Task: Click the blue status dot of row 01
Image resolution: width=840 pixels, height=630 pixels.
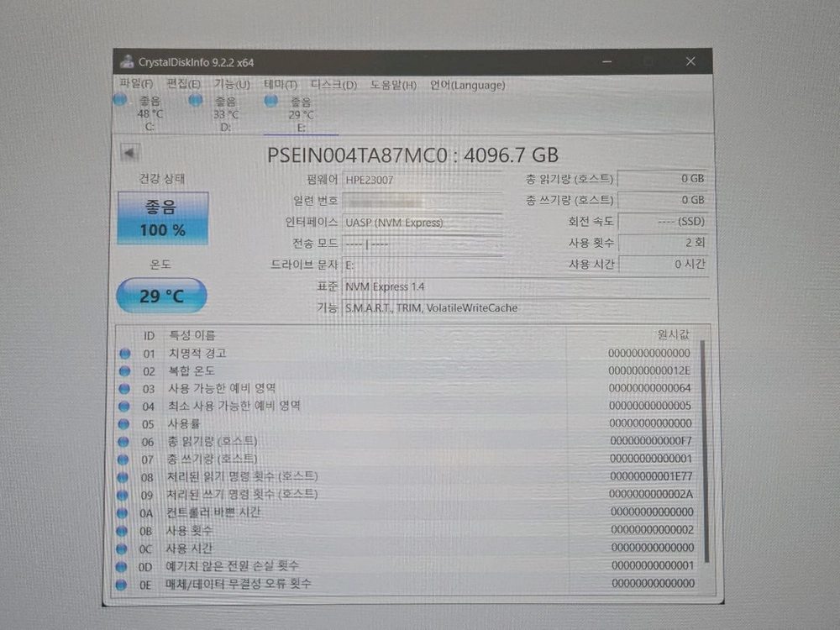Action: click(125, 354)
